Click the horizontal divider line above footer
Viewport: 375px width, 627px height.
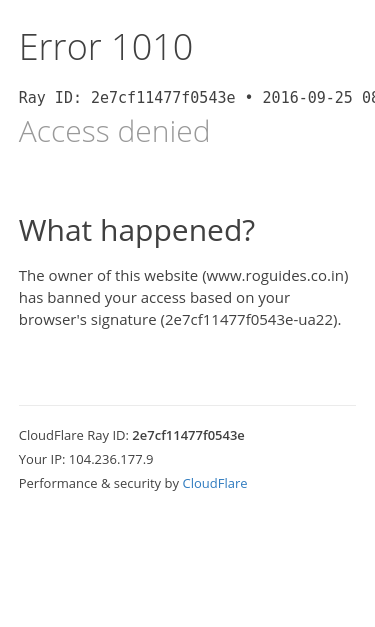pos(187,405)
